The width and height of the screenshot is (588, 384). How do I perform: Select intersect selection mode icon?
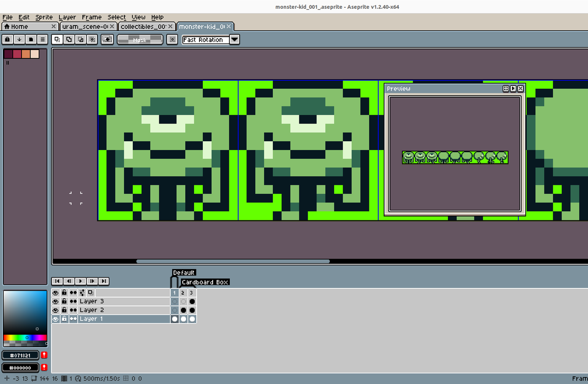92,39
